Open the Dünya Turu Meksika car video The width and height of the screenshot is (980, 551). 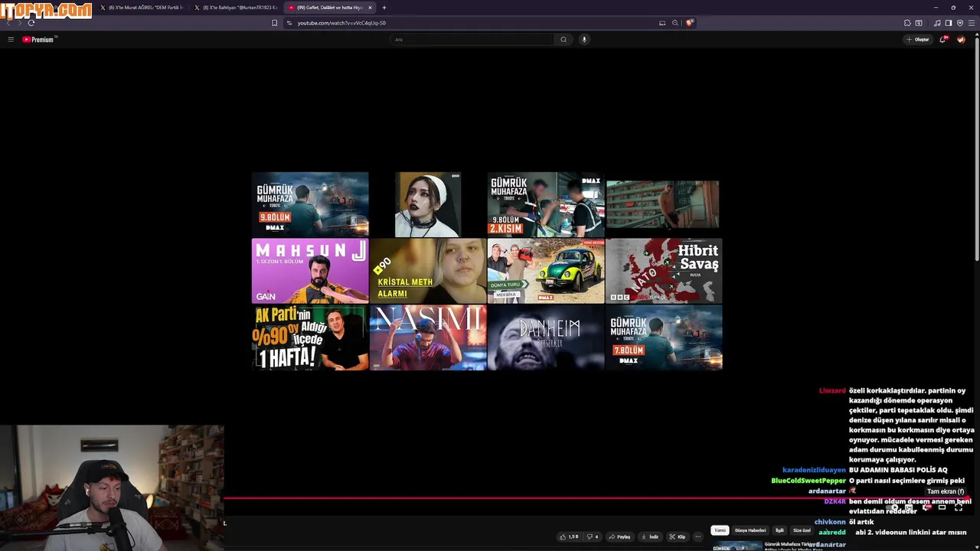pos(546,271)
